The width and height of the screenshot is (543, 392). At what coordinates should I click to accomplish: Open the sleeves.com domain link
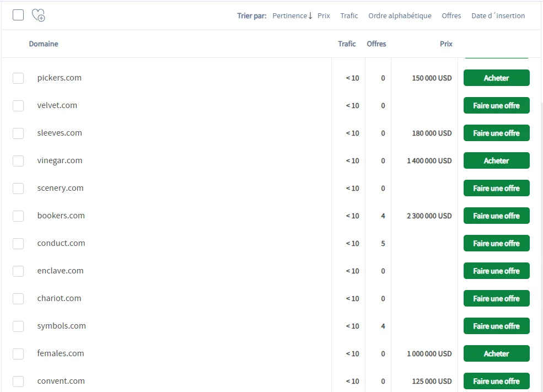[60, 133]
